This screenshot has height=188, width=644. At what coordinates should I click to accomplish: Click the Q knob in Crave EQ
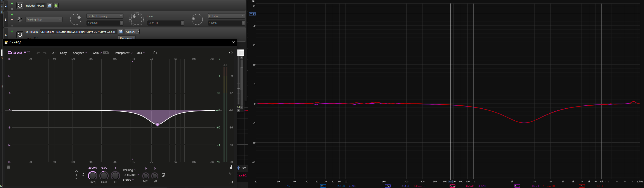coord(115,176)
